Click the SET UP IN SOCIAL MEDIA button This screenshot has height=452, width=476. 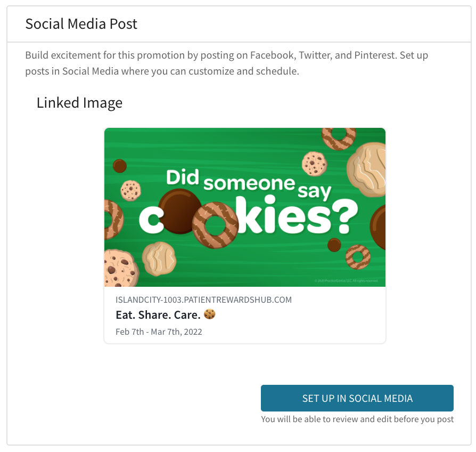point(357,398)
